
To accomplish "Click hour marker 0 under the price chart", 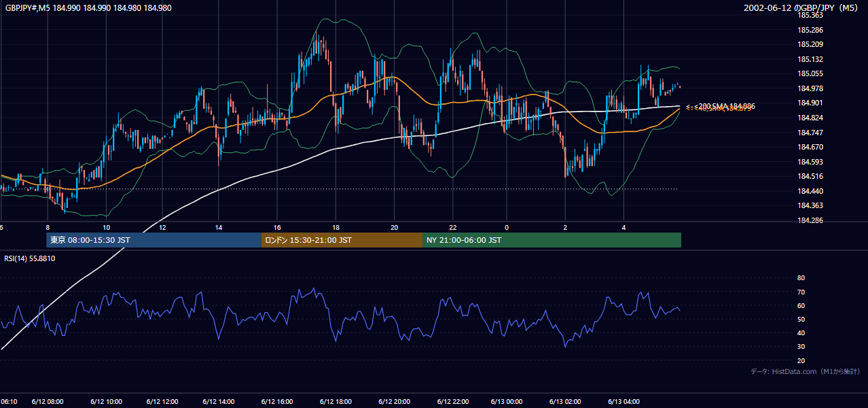I will point(507,227).
